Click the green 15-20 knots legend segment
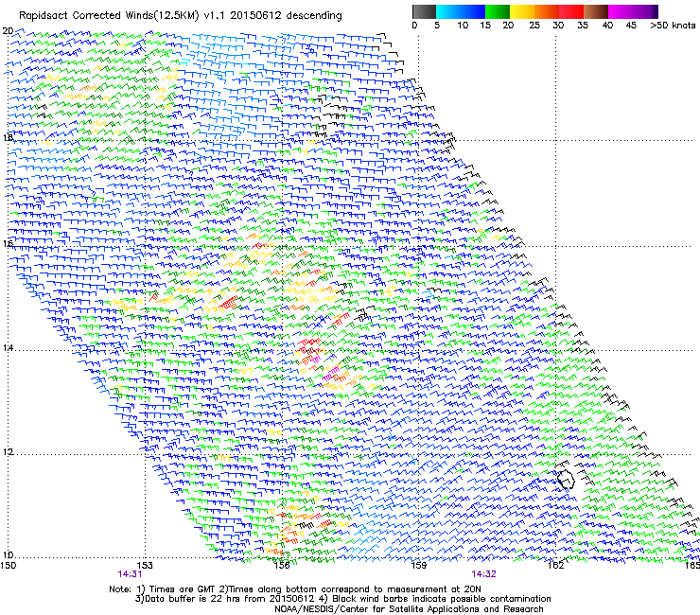Screen dimensions: 700x615 [x=498, y=11]
